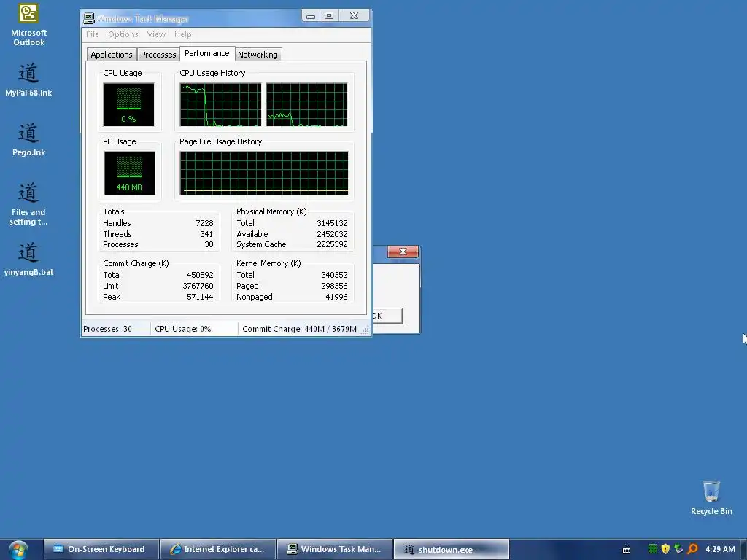Viewport: 747px width, 560px height.
Task: Click the Nonpaged value 41996
Action: pyautogui.click(x=336, y=297)
